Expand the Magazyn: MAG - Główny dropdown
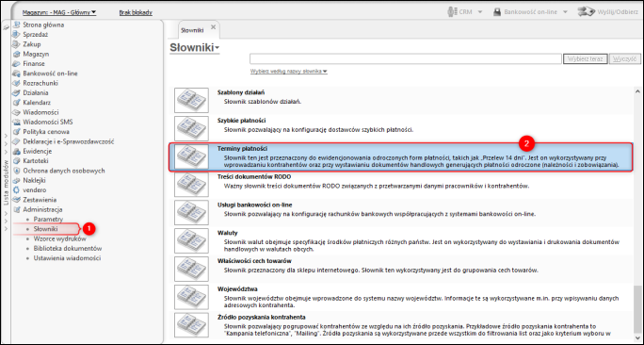 [59, 12]
